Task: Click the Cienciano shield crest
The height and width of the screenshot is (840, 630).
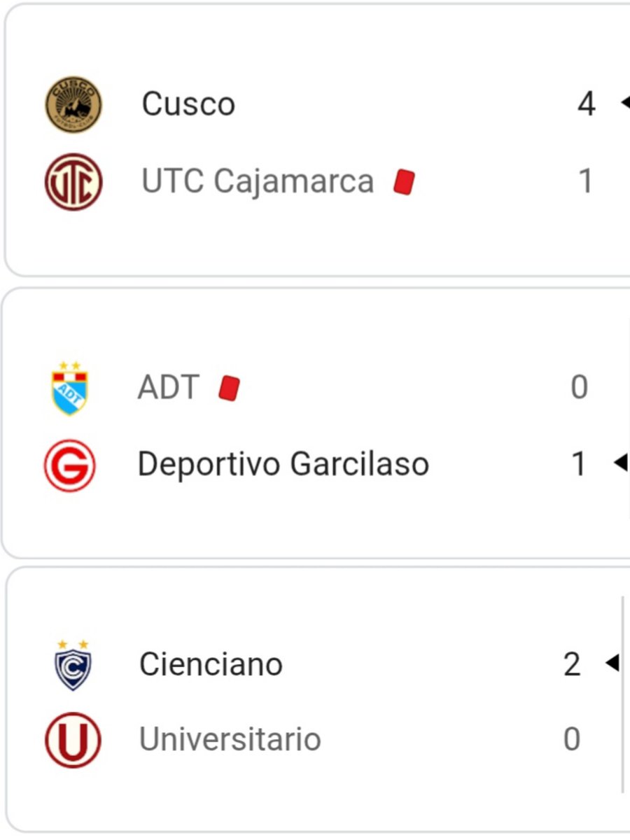Action: click(73, 665)
